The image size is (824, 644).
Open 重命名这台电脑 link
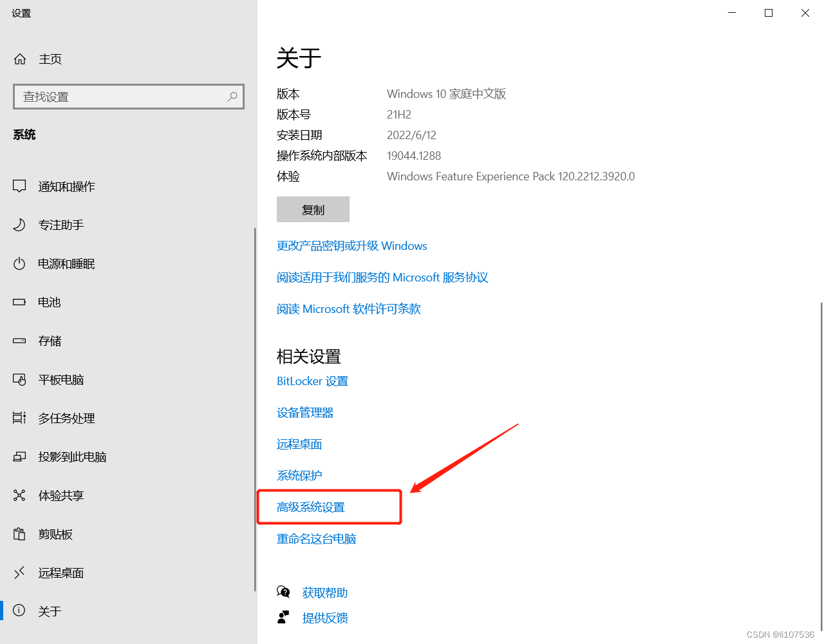coord(316,539)
